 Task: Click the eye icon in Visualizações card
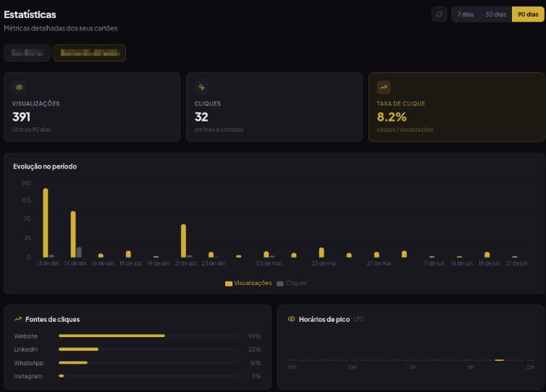click(x=19, y=88)
